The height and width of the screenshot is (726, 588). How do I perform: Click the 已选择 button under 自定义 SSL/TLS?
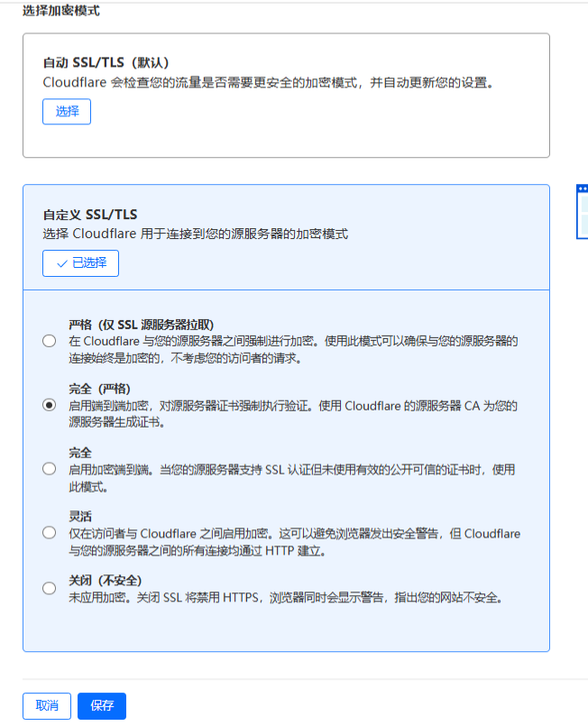[x=80, y=263]
